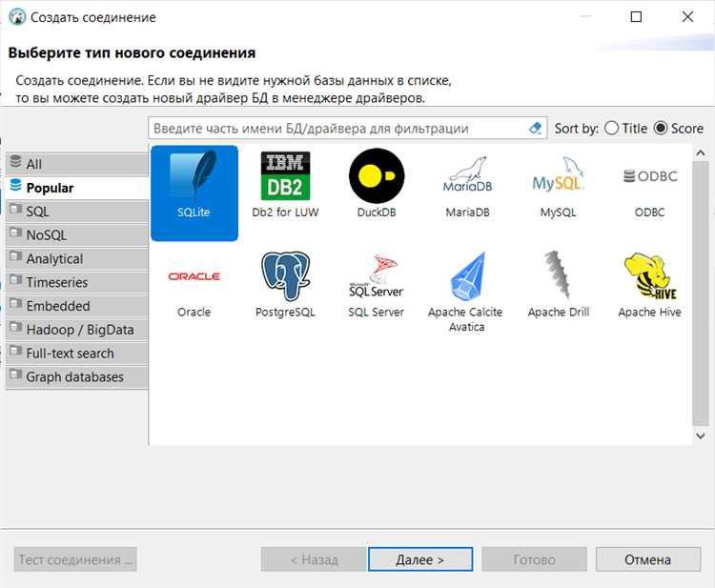Select the Score sort radio button
Viewport: 715px width, 588px height.
[661, 129]
